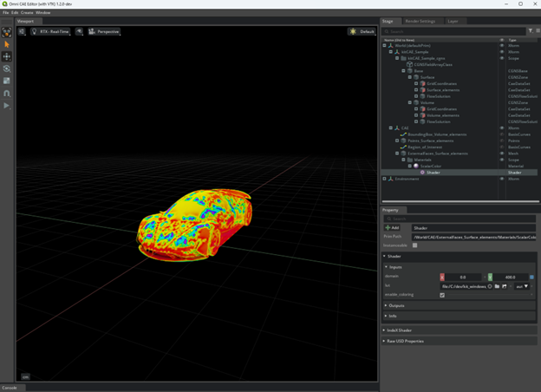Show BoundingBox_Volume_elements via eye icon
The width and height of the screenshot is (541, 392).
pos(502,134)
